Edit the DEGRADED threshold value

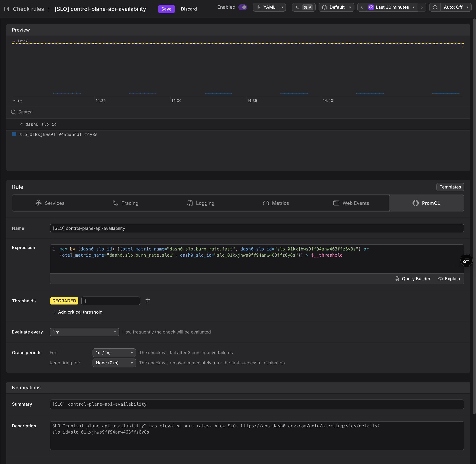tap(111, 301)
